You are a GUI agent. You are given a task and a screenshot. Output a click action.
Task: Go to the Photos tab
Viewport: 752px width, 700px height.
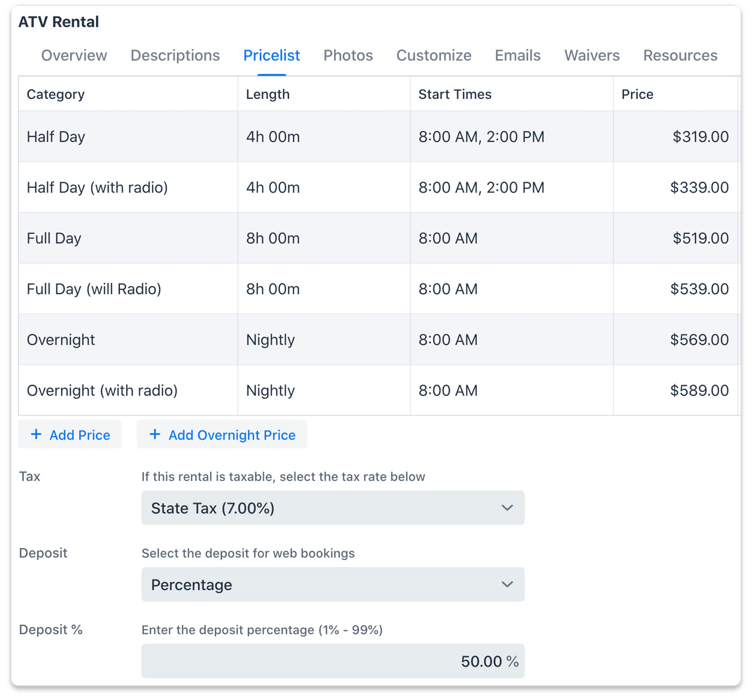[348, 55]
